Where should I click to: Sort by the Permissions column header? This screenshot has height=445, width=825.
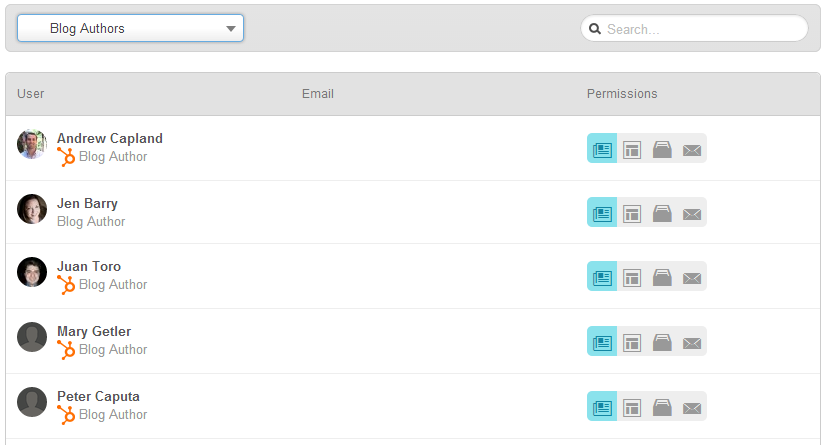(622, 94)
